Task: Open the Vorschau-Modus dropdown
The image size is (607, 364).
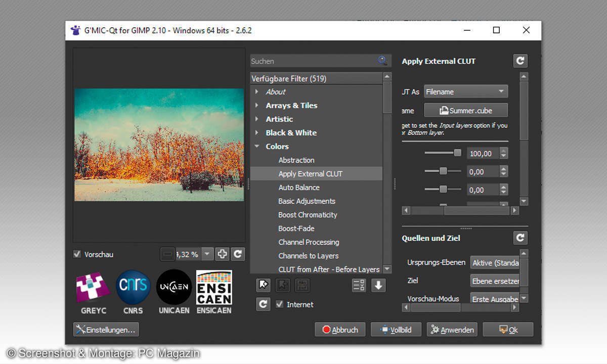Action: click(x=495, y=298)
